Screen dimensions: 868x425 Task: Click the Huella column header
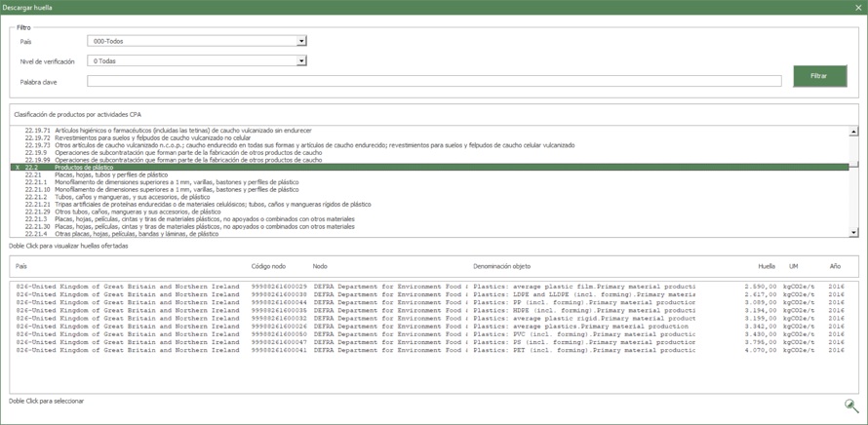[767, 267]
